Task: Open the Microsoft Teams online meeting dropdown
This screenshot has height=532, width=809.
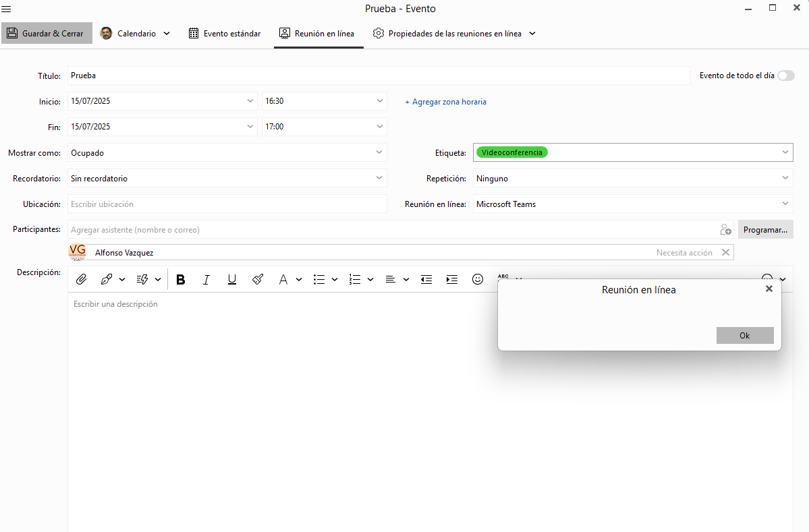Action: tap(633, 204)
